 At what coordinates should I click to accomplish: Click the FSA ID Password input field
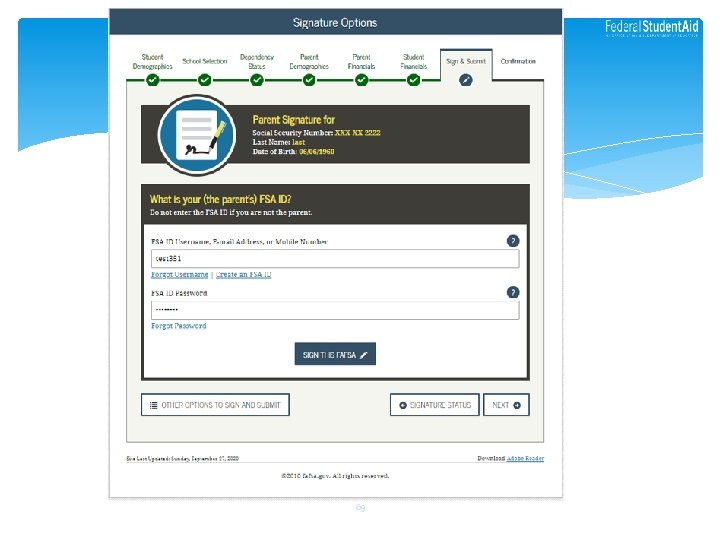coord(335,310)
